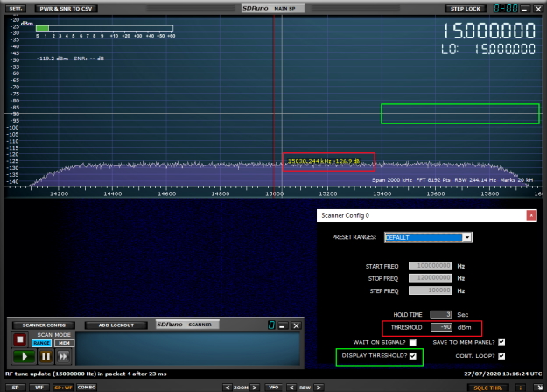Increase zoom with the right ZOOM arrow
The width and height of the screenshot is (547, 392).
coord(255,388)
